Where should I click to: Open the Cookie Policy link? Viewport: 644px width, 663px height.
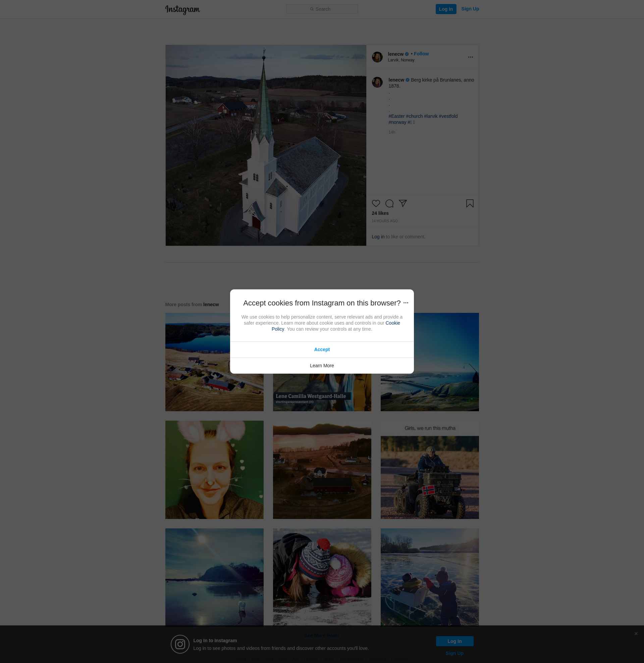[392, 323]
